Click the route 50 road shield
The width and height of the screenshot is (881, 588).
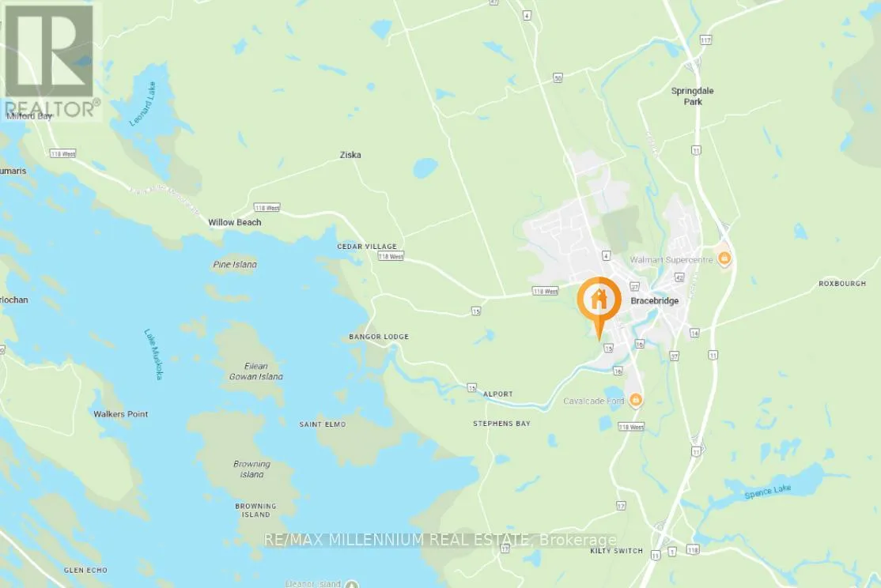(558, 78)
